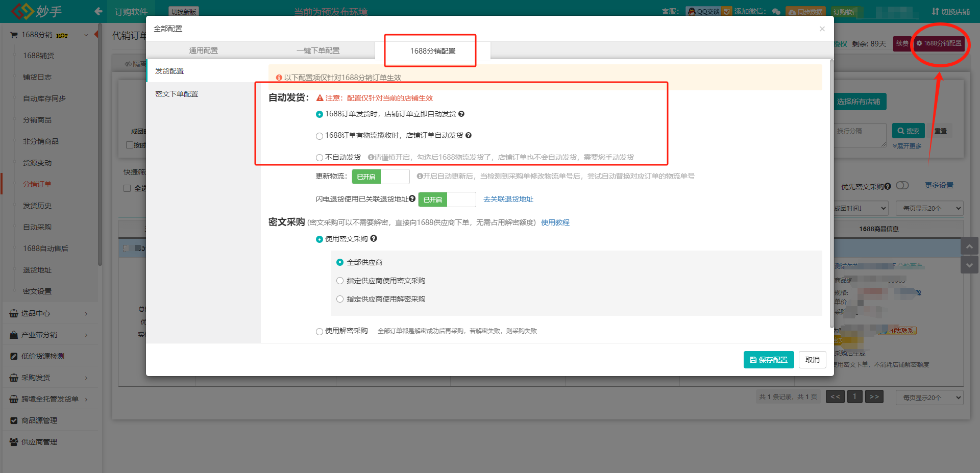This screenshot has width=980, height=473.
Task: Click into the 换行分隔 text area
Action: (861, 135)
